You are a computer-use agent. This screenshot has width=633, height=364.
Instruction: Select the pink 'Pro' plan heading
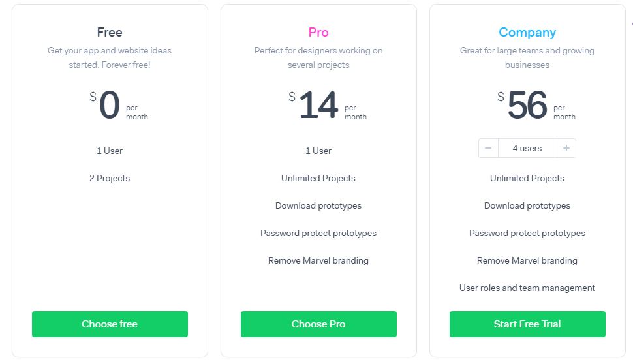(318, 32)
